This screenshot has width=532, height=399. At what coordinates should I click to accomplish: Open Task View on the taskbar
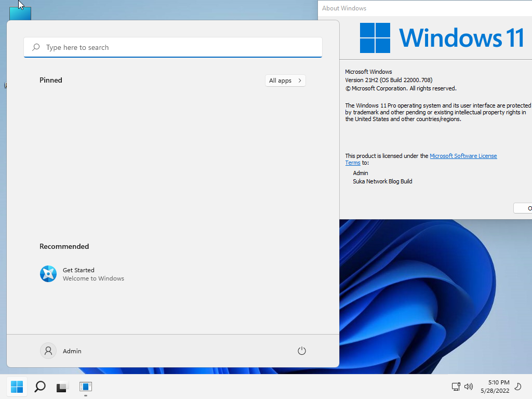(62, 387)
